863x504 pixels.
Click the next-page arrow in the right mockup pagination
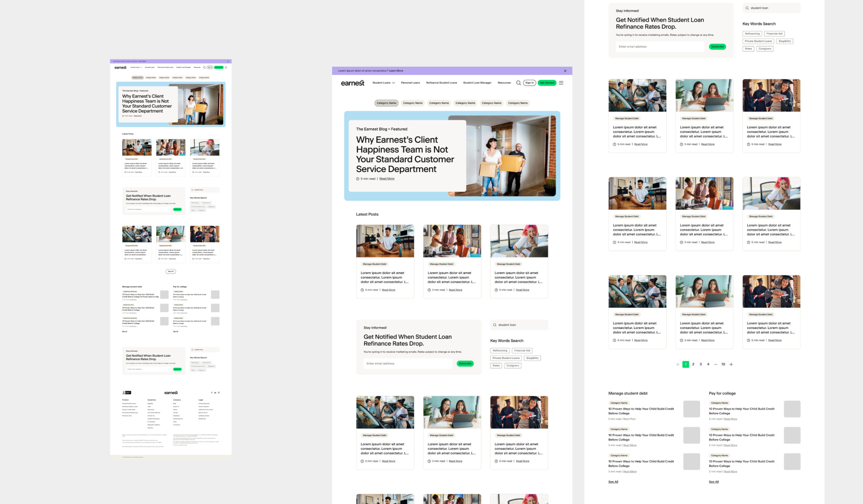[731, 364]
